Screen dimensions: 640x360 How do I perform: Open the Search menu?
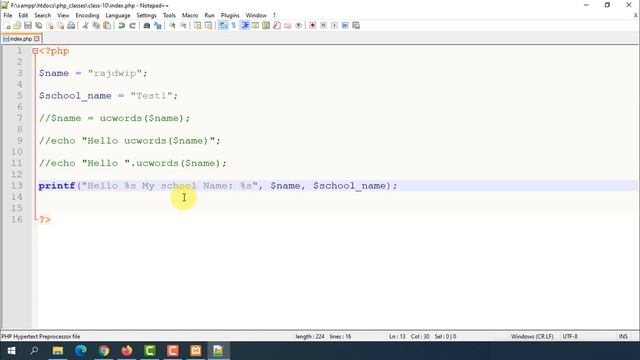[x=42, y=15]
